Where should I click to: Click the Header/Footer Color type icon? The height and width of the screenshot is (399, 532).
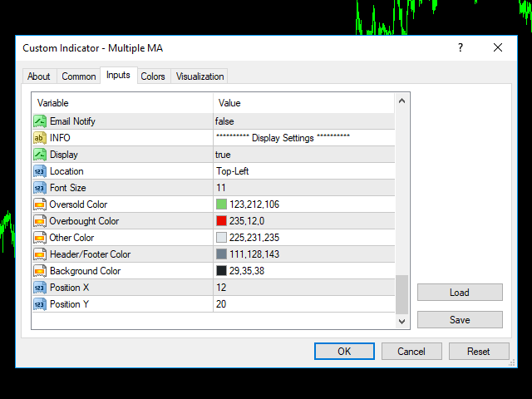coord(39,254)
